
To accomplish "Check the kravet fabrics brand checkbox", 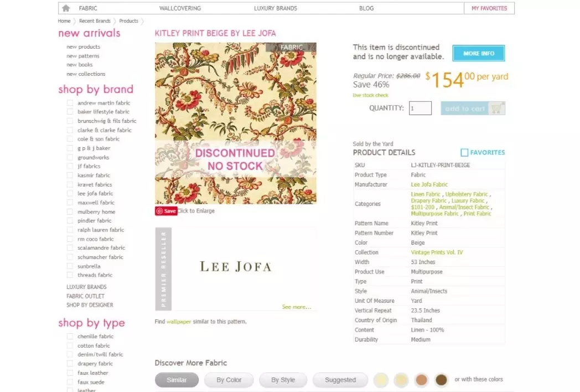I will point(70,184).
